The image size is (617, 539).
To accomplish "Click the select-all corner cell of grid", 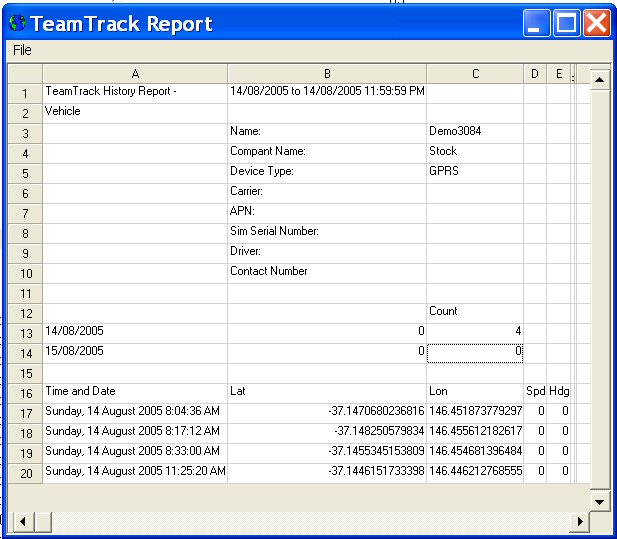I will click(x=25, y=74).
